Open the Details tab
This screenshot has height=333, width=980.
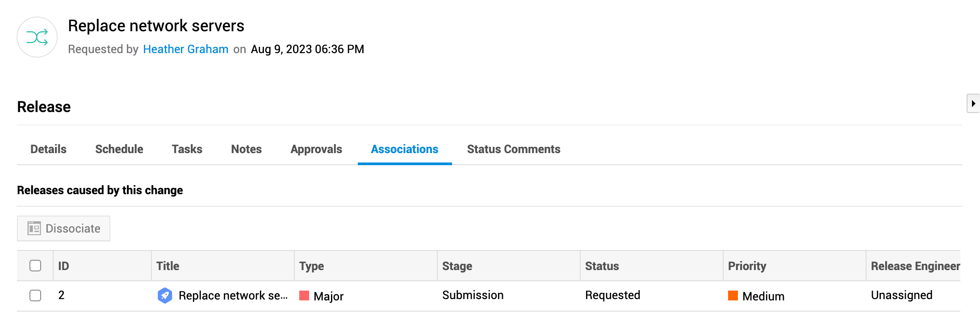[x=48, y=149]
